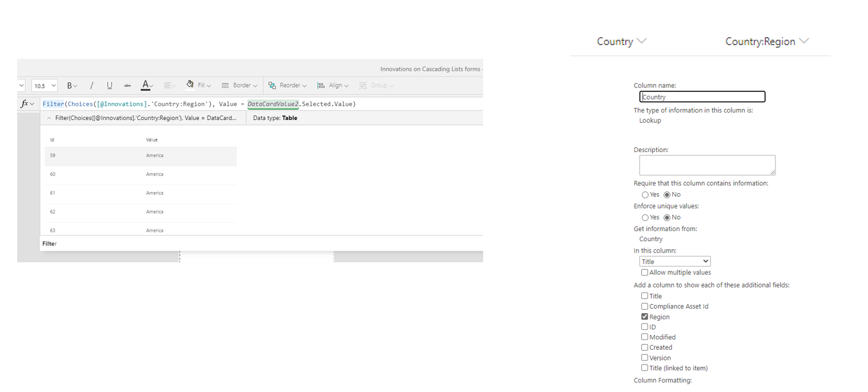Open the Fill color options
The height and width of the screenshot is (392, 868).
coord(199,85)
